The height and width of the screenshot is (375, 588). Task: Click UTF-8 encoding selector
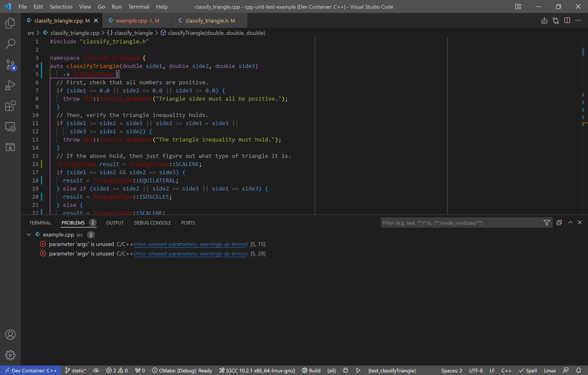476,370
